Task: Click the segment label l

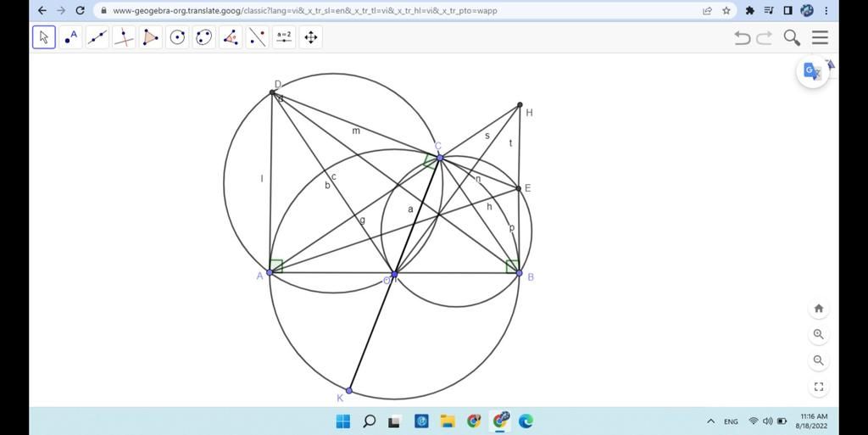Action: click(x=262, y=179)
